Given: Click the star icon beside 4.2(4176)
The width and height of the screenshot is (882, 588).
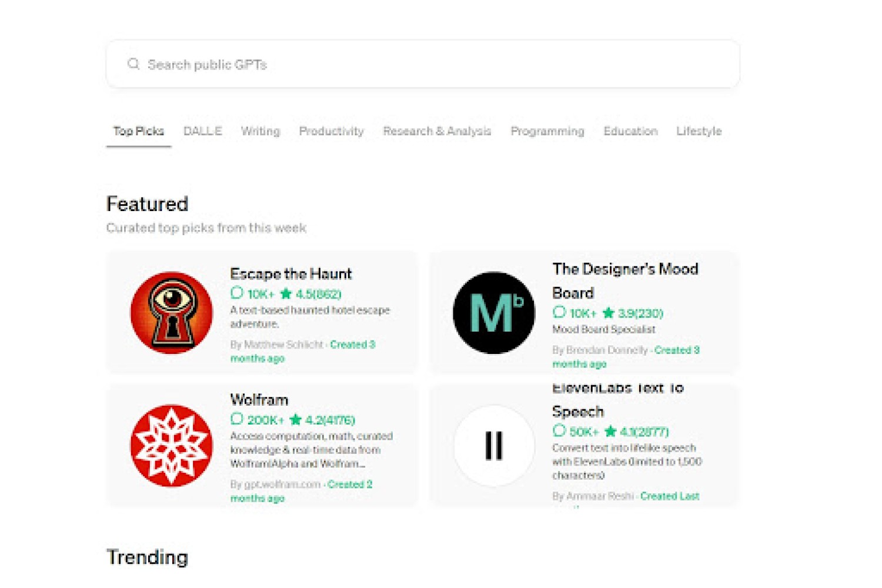Looking at the screenshot, I should pyautogui.click(x=296, y=419).
